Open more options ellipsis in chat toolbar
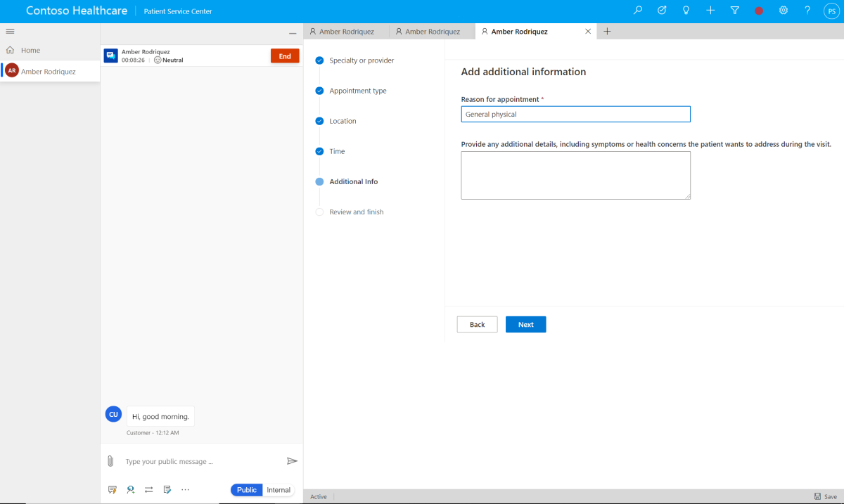The height and width of the screenshot is (504, 844). click(186, 489)
